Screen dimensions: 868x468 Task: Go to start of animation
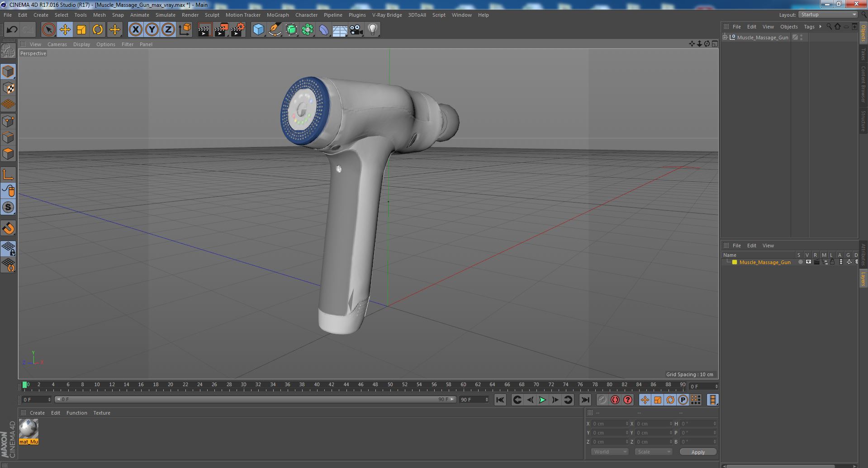(500, 400)
